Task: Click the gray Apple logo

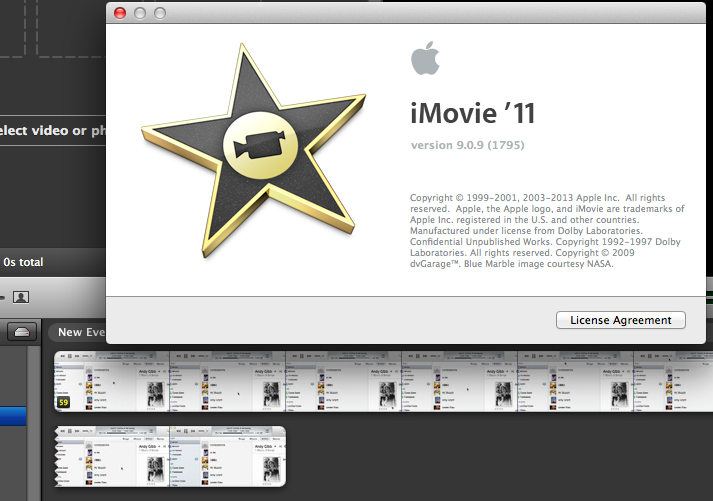Action: coord(425,60)
